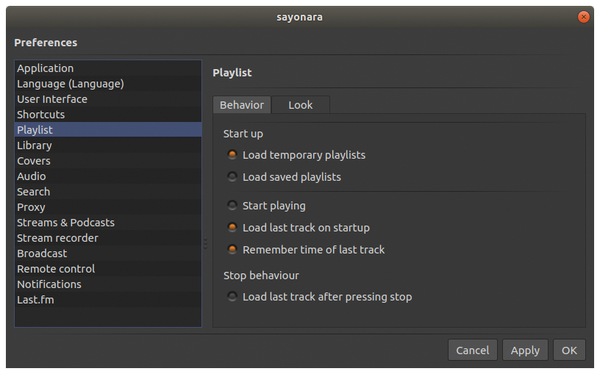Image resolution: width=600 pixels, height=374 pixels.
Task: Open the Language (Language) section
Action: coord(108,83)
